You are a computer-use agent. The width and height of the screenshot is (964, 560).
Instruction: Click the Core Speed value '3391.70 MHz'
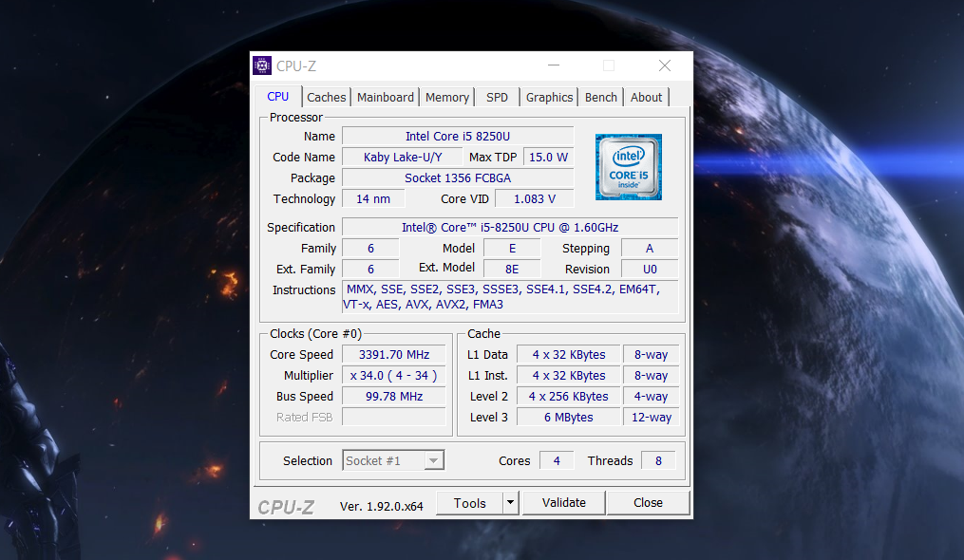pyautogui.click(x=393, y=354)
